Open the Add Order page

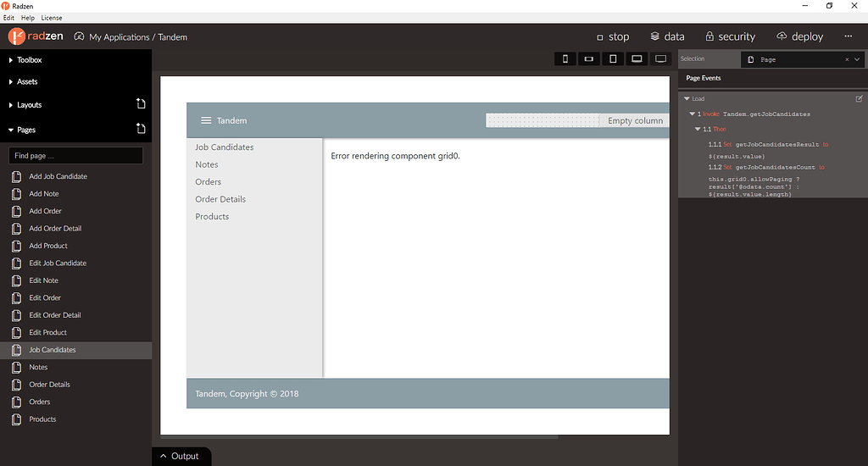75,211
